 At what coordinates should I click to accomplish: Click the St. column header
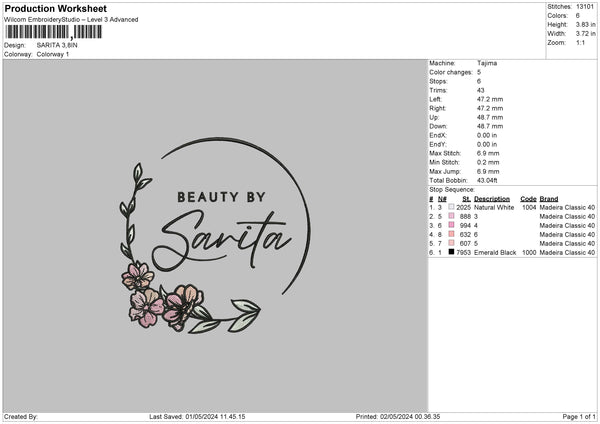(x=465, y=198)
